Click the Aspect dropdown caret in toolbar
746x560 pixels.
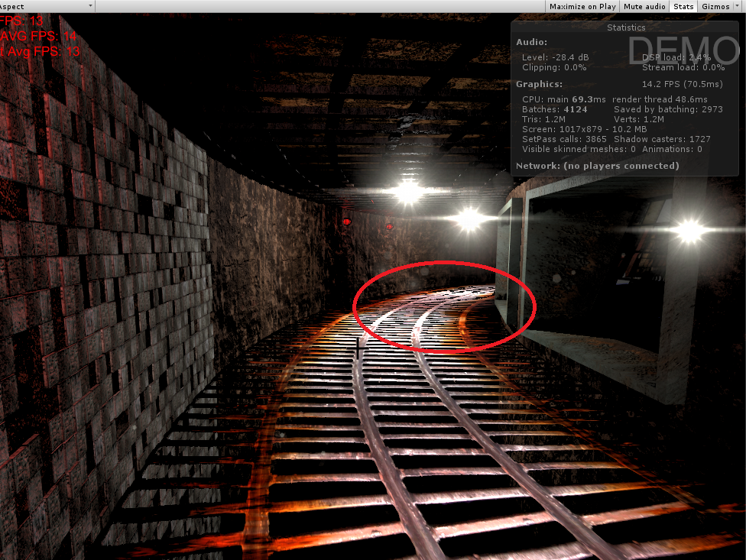(x=89, y=6)
